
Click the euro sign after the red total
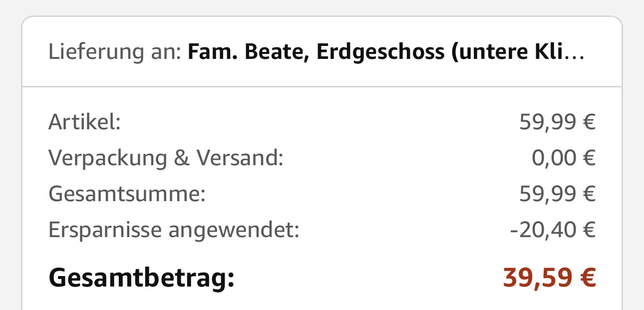point(587,278)
